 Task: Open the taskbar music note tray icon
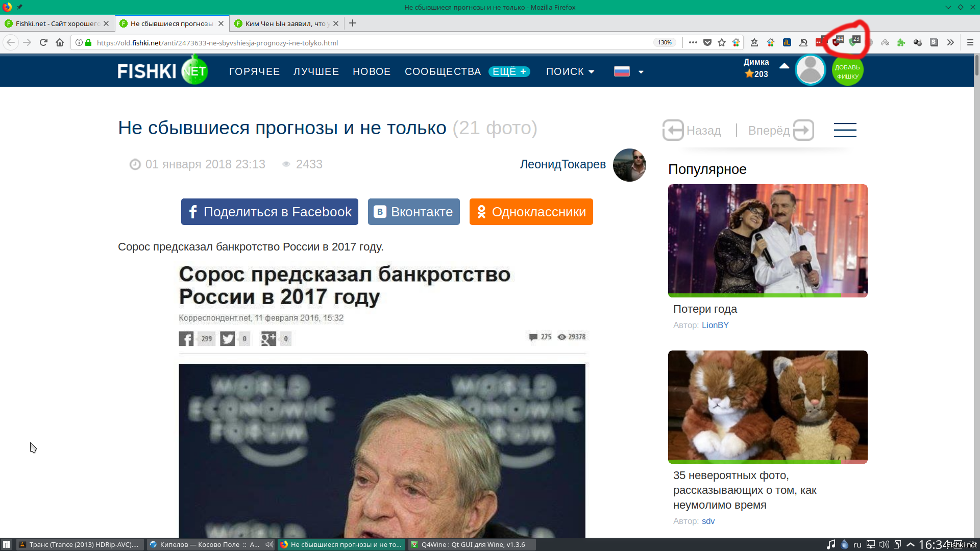[x=831, y=544]
